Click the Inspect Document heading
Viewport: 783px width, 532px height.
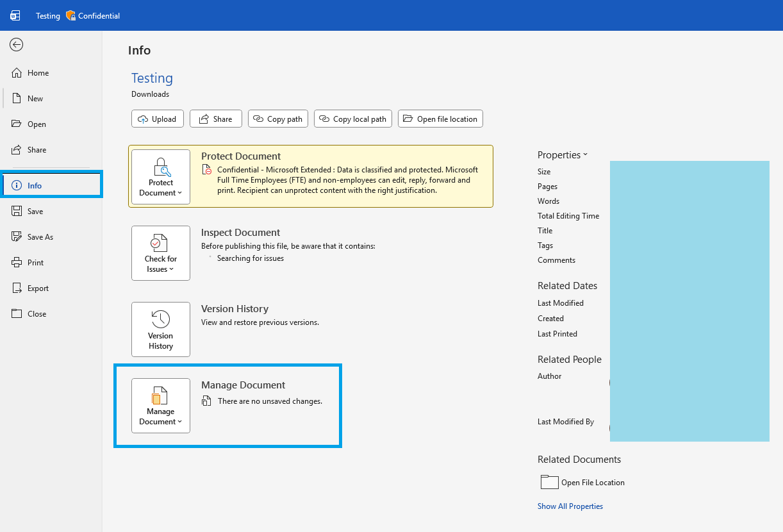tap(241, 233)
